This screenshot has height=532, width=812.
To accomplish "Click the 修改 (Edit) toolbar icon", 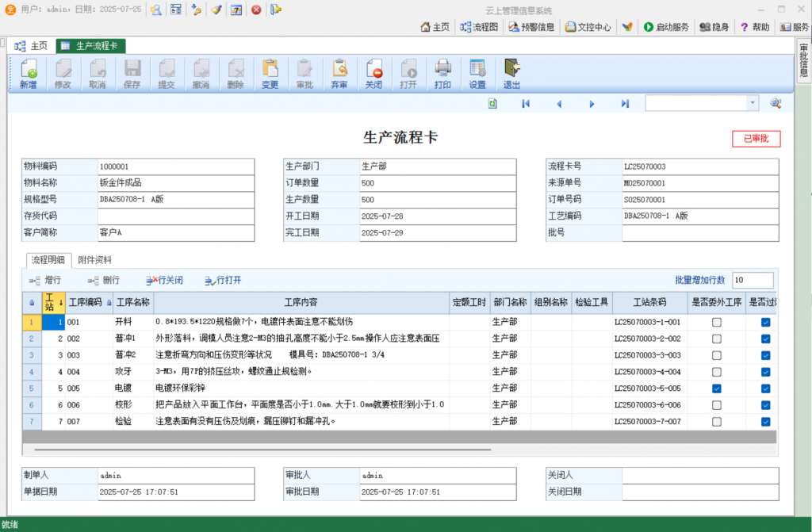I will pyautogui.click(x=63, y=74).
